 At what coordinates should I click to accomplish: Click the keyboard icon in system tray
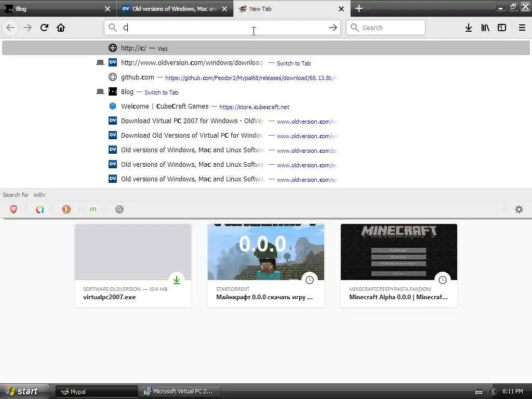click(x=478, y=392)
